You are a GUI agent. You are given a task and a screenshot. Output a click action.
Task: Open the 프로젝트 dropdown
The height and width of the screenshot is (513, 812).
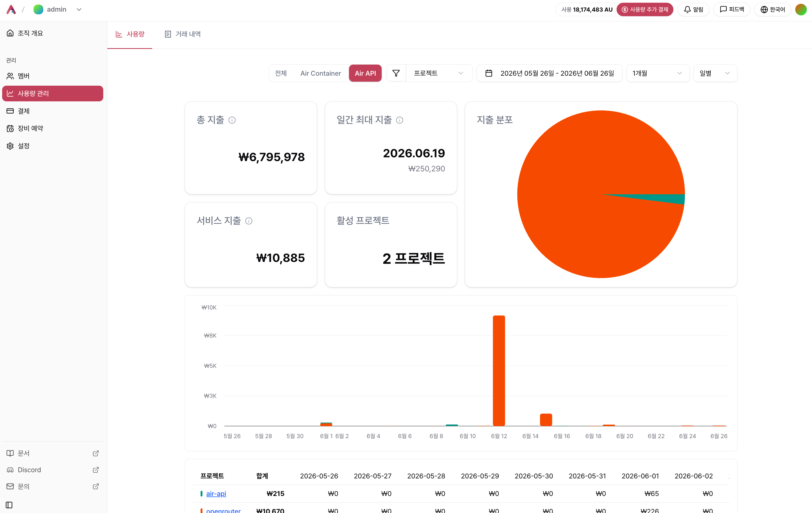pos(439,73)
